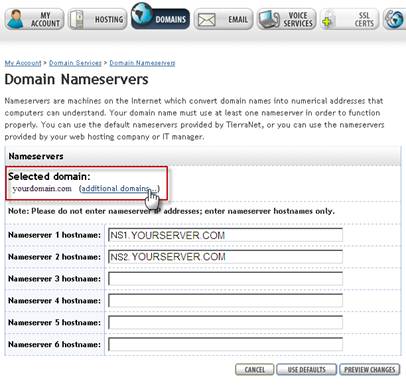The image size is (406, 389).
Task: Focus the Nameserver 6 hostname field
Action: click(x=226, y=344)
